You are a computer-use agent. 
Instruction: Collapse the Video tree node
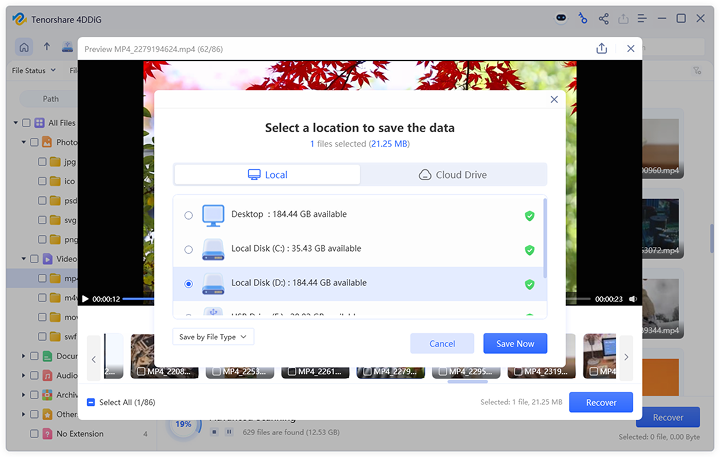(x=23, y=259)
